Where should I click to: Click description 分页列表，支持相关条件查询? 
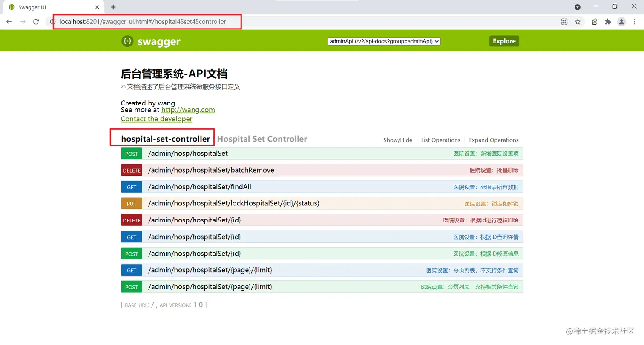[483, 287]
